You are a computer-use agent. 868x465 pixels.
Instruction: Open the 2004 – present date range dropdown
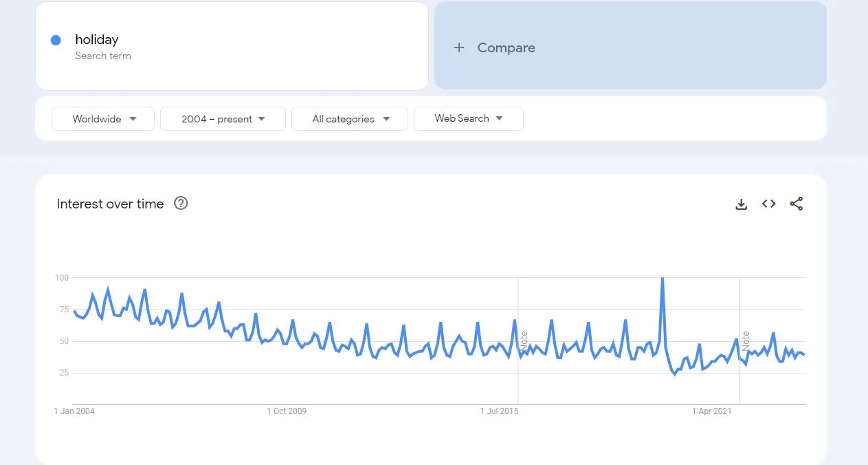click(223, 119)
